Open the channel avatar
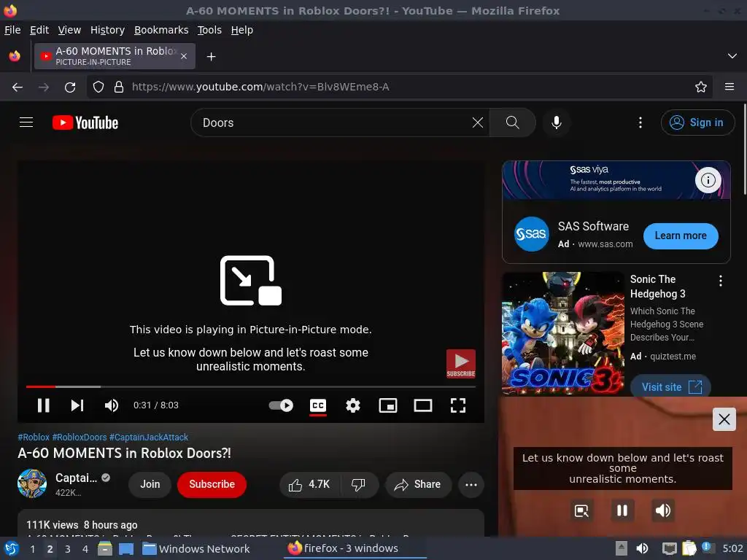Viewport: 747px width, 560px height. 32,483
